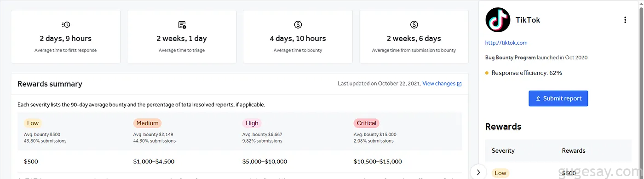Click the Severity column header in sidebar

[503, 150]
